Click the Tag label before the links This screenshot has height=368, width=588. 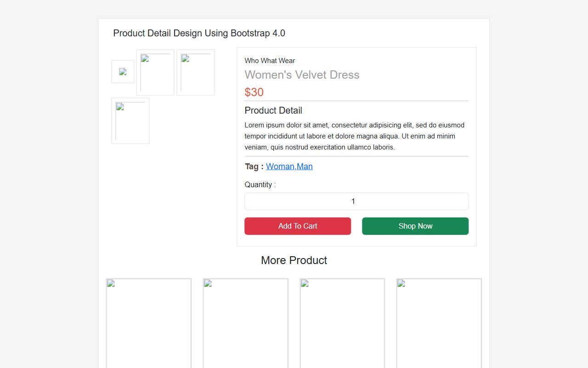(252, 166)
